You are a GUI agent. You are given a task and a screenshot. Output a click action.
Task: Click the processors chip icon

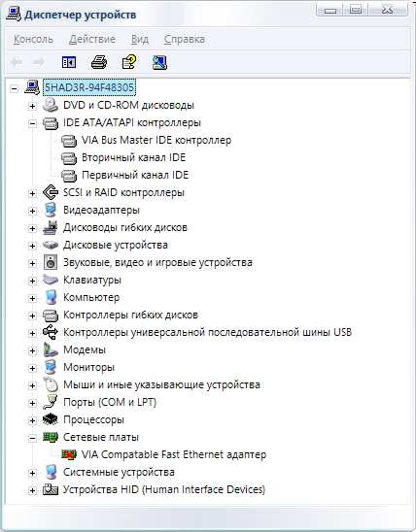51,419
